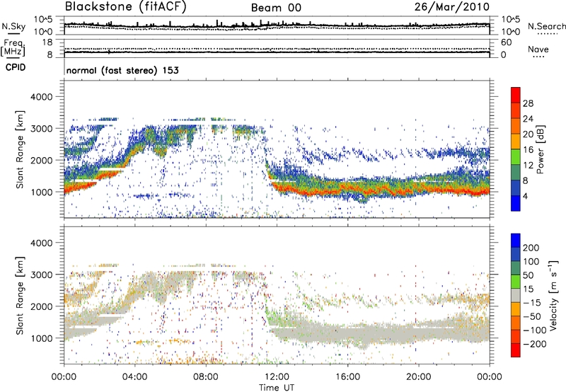Click the noise sky trace plot

(x=277, y=25)
